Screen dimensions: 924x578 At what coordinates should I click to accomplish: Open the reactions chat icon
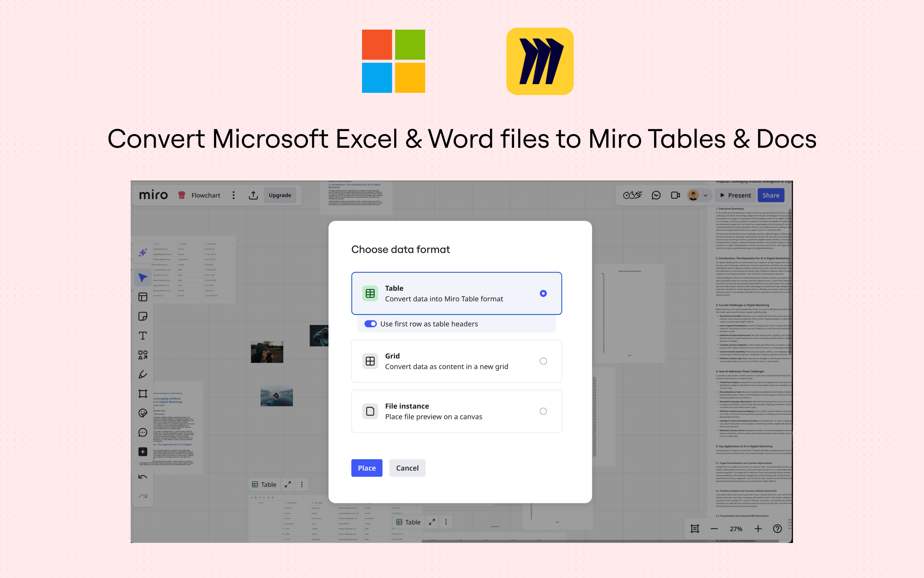click(656, 195)
